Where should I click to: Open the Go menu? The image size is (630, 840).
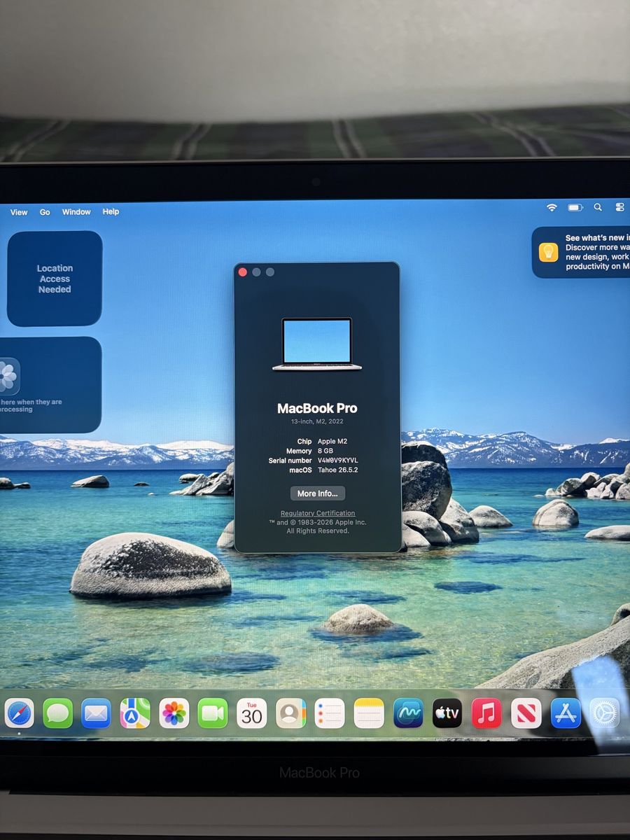[x=45, y=212]
